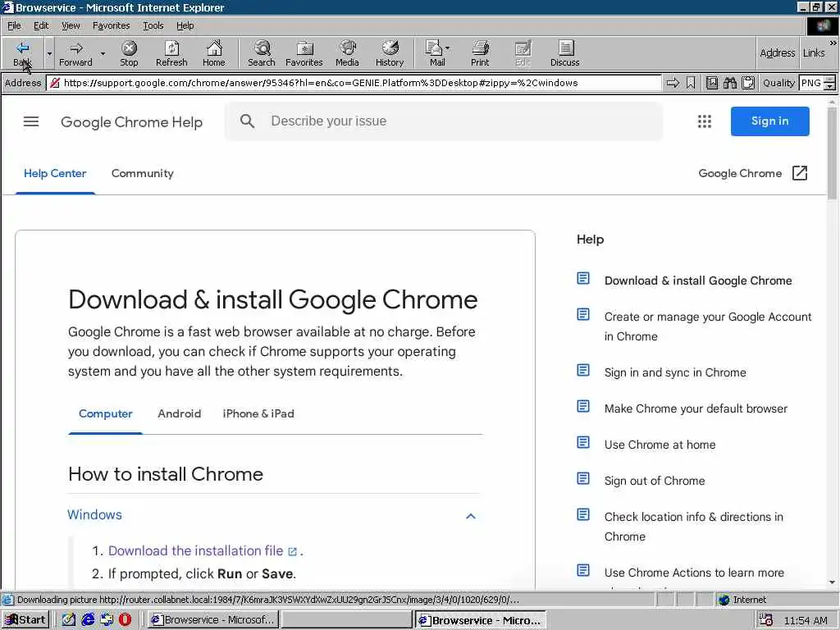Open the Favorites menu in menu bar
The height and width of the screenshot is (630, 840).
pos(111,25)
